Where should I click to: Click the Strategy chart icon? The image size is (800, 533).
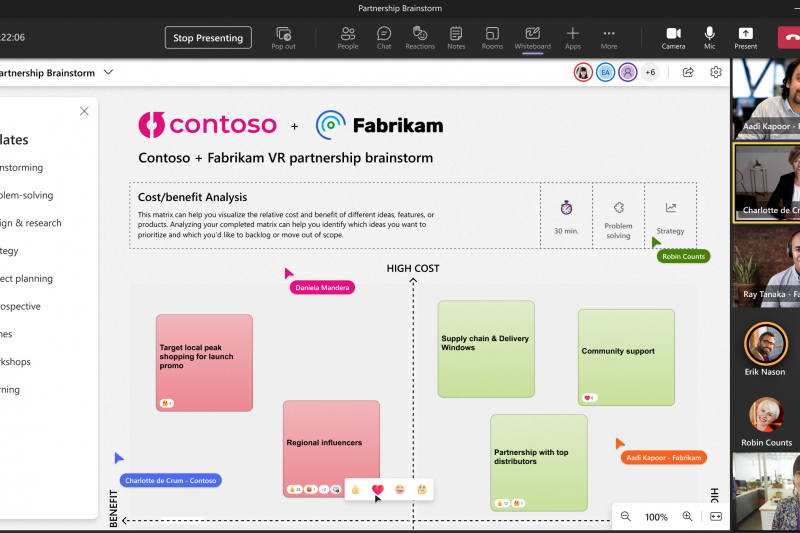pyautogui.click(x=670, y=208)
